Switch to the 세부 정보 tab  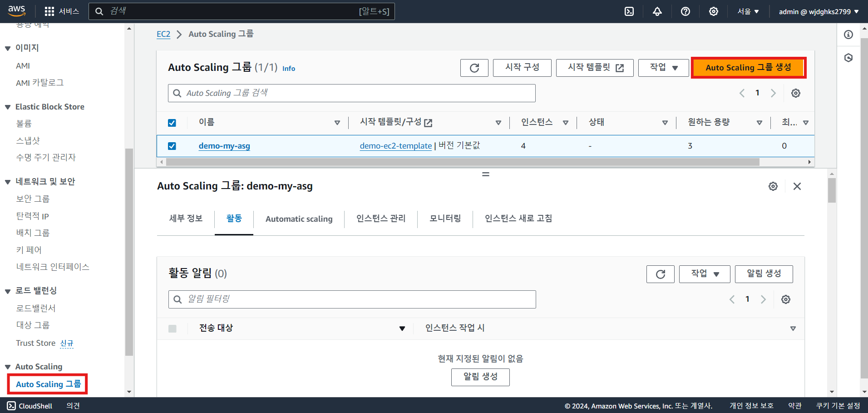pos(186,219)
